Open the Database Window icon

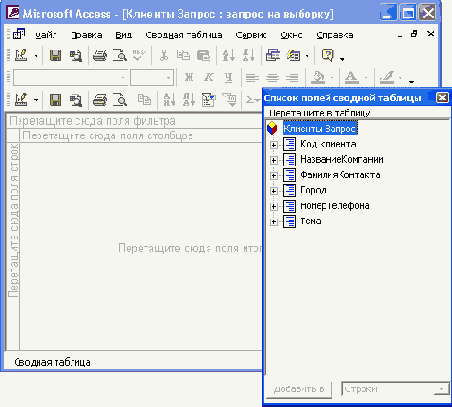pyautogui.click(x=273, y=55)
